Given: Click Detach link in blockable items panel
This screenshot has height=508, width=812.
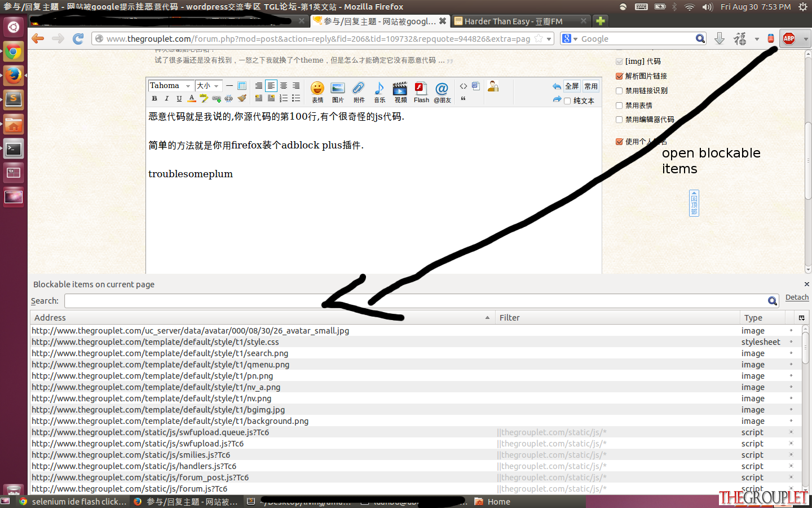Looking at the screenshot, I should point(797,297).
